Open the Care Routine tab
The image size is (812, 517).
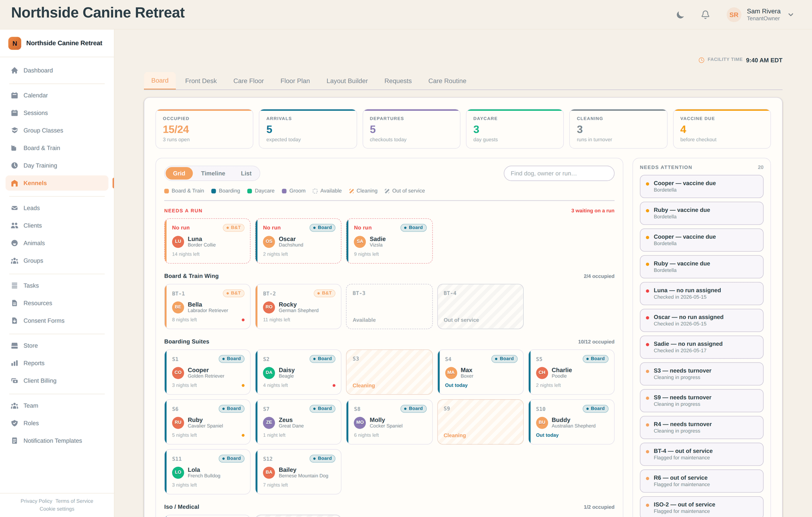(447, 81)
